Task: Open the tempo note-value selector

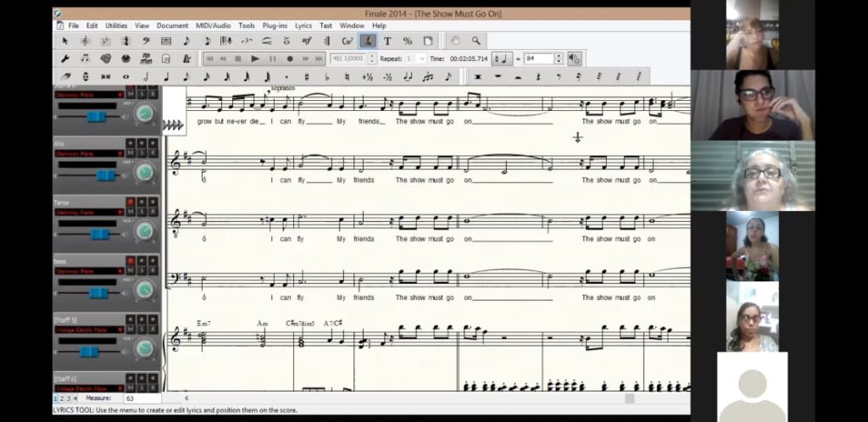Action: coord(503,58)
